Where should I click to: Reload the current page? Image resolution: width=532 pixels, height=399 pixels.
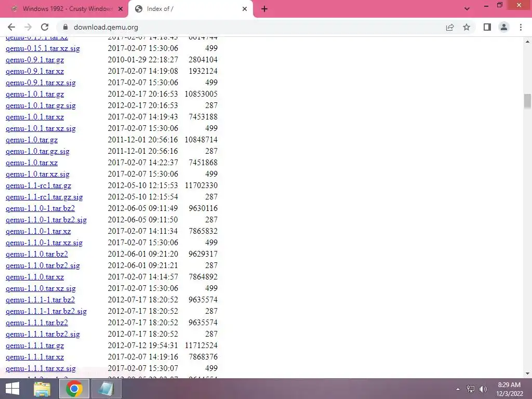[x=45, y=27]
